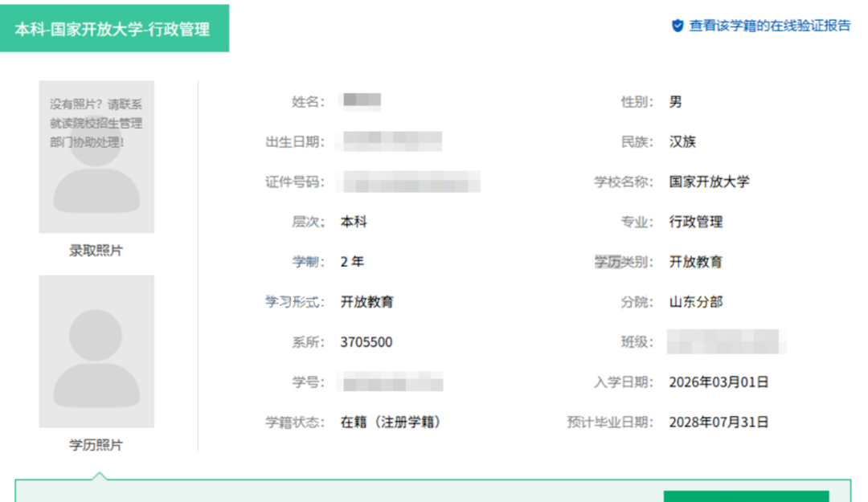
Task: Click the 山东分部 branch value
Action: point(696,302)
